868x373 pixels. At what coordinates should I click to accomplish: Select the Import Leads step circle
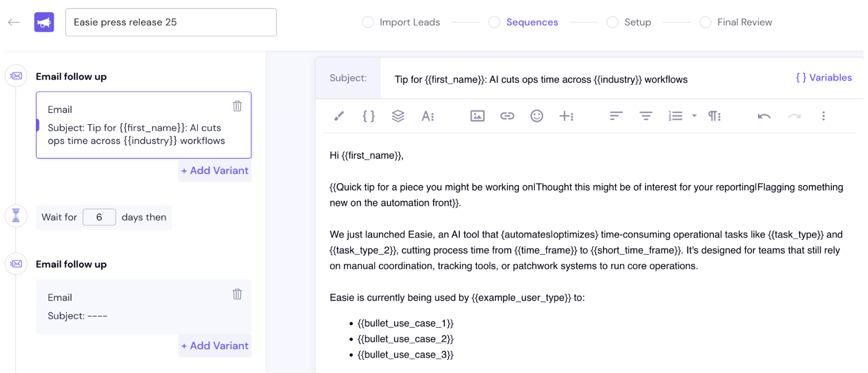click(368, 22)
